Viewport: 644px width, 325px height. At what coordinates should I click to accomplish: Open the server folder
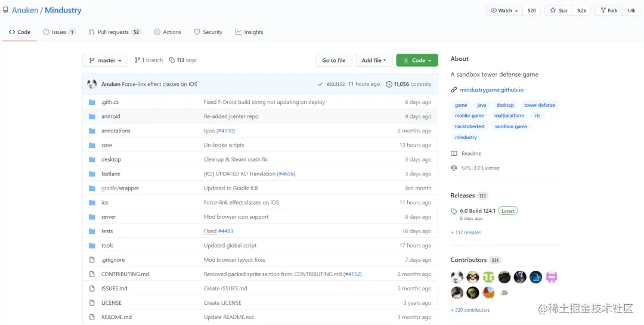pyautogui.click(x=109, y=217)
